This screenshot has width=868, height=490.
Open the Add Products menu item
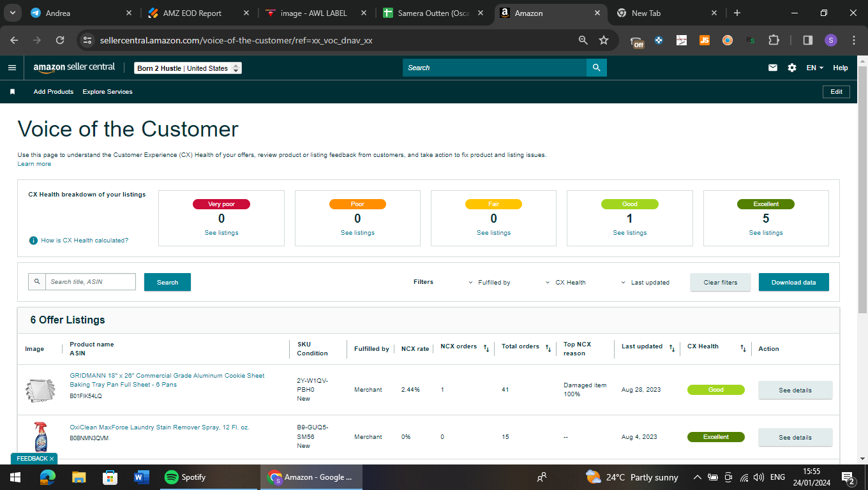pyautogui.click(x=54, y=92)
